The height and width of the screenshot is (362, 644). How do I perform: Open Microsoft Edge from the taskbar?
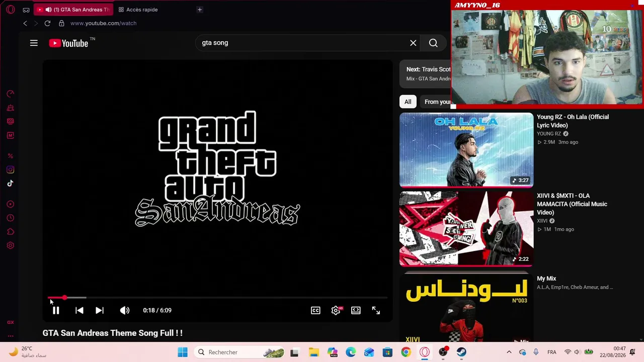click(x=351, y=352)
